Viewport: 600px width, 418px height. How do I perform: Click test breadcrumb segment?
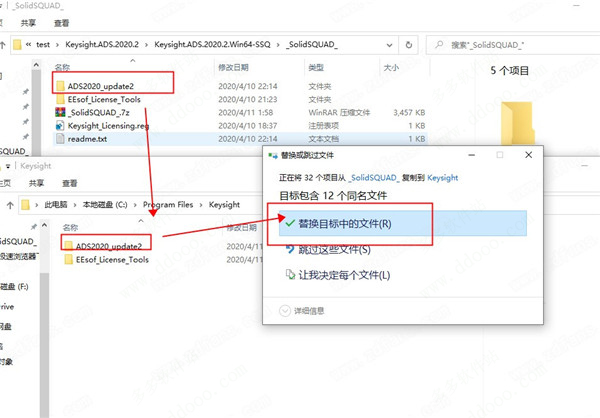(43, 44)
